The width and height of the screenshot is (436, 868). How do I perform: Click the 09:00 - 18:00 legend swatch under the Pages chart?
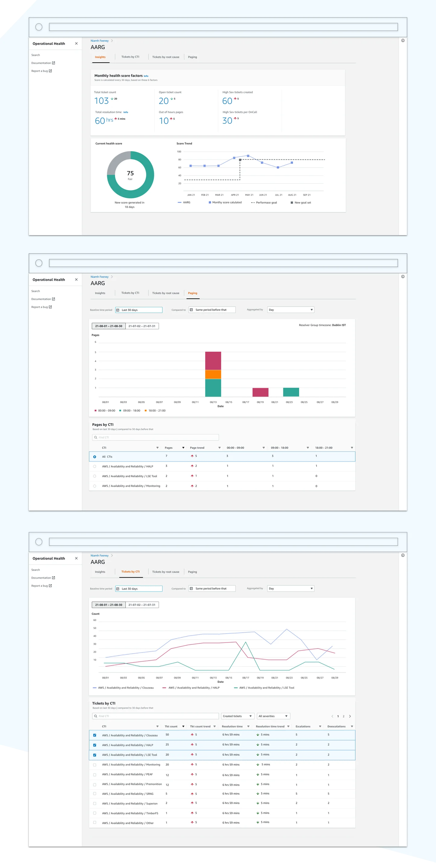point(120,410)
